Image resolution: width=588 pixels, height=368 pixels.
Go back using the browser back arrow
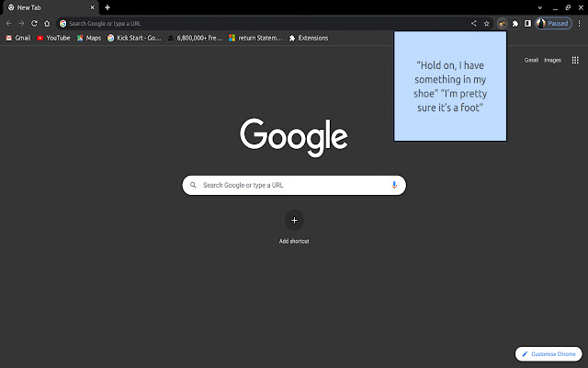pos(8,23)
